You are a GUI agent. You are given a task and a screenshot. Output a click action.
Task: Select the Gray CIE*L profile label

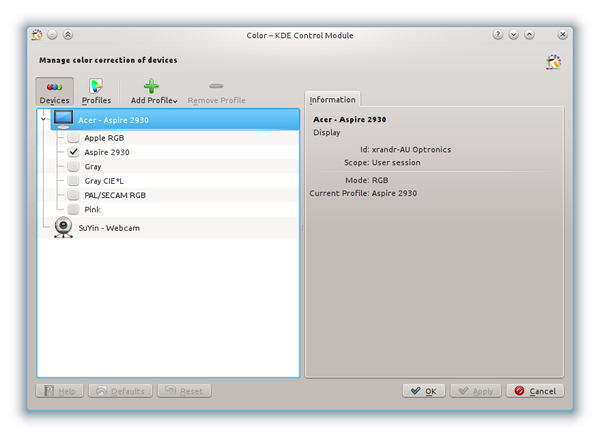click(104, 181)
